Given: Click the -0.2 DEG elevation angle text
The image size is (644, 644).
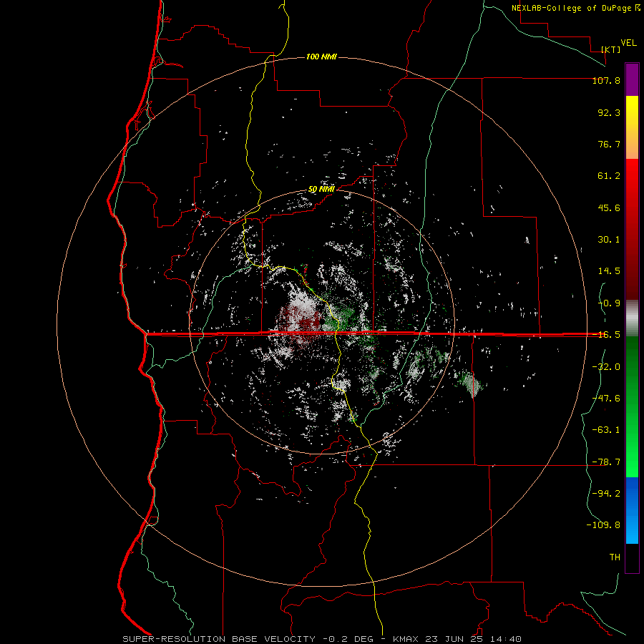Looking at the screenshot, I should pos(348,639).
